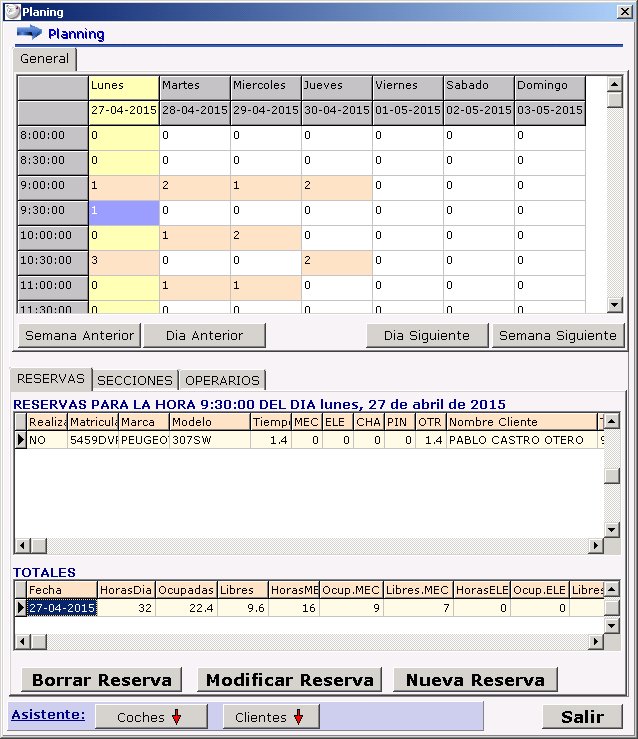
Task: Select the totales row marker arrow
Action: coord(20,608)
